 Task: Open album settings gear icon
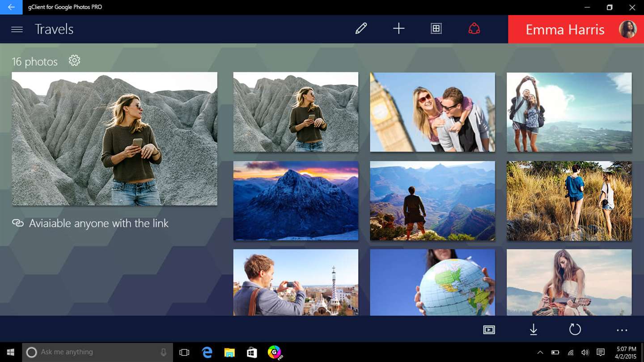(x=74, y=60)
